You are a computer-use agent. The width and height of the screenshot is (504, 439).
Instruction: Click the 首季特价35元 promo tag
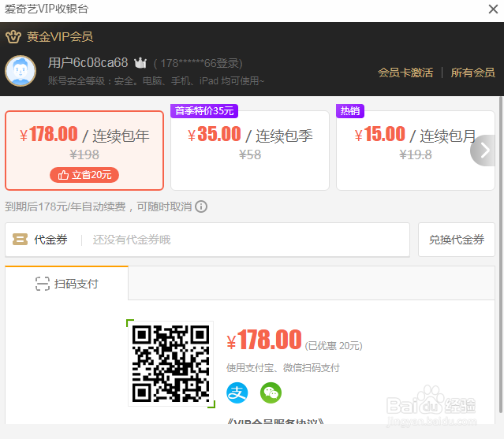coord(204,111)
